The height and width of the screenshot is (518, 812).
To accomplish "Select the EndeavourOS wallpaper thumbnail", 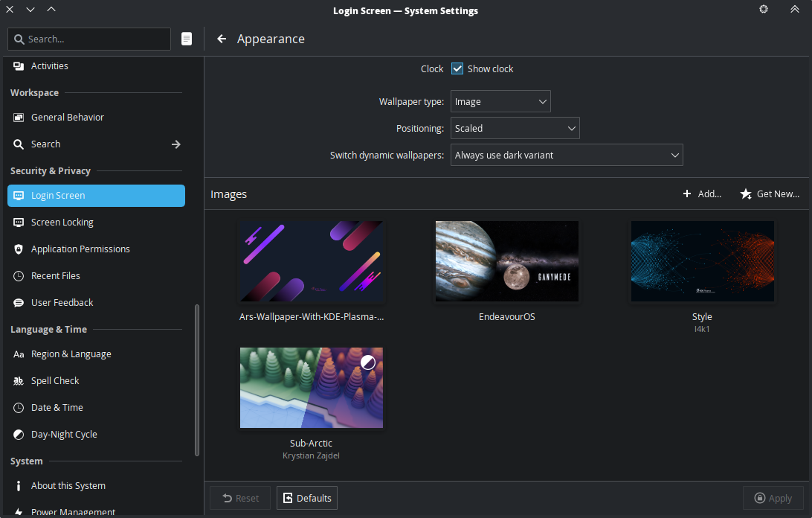I will 507,261.
